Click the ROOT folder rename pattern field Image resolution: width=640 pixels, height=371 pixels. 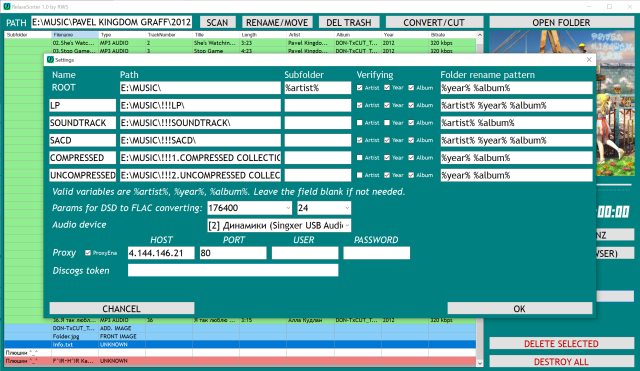click(516, 88)
